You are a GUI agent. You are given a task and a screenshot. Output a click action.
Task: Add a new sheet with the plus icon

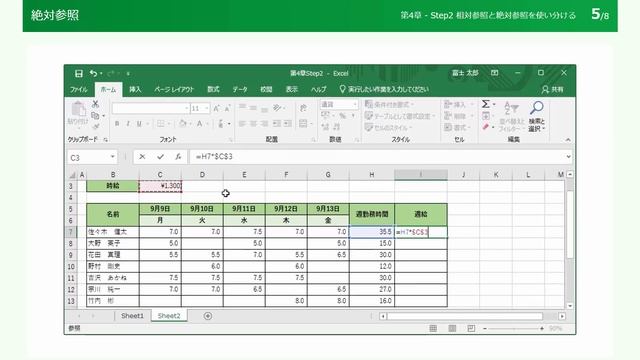[x=208, y=316]
